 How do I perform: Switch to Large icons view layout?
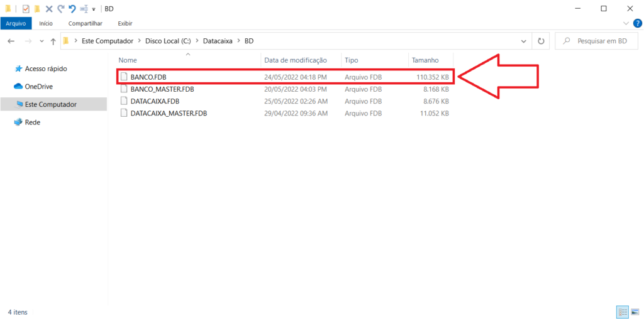coord(633,311)
